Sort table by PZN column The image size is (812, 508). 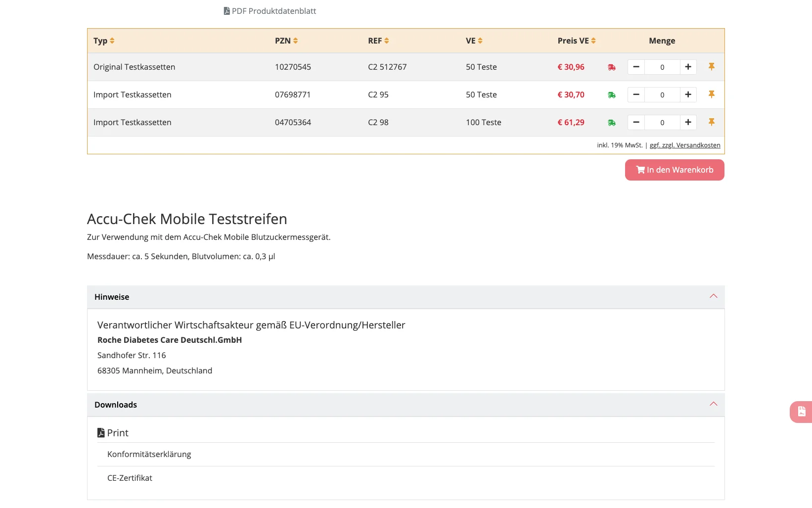click(286, 41)
